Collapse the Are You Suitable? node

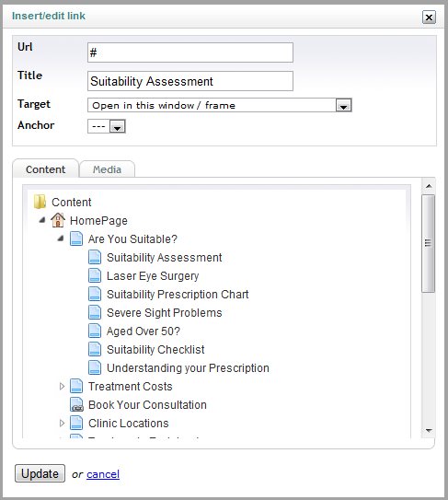61,238
